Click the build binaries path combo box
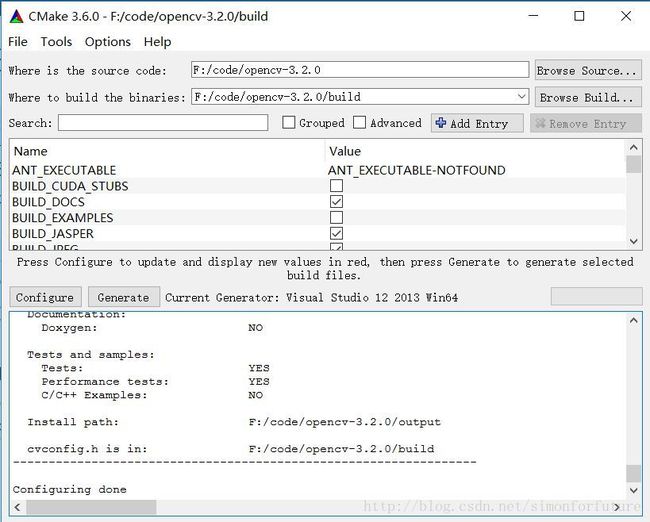 (x=360, y=97)
